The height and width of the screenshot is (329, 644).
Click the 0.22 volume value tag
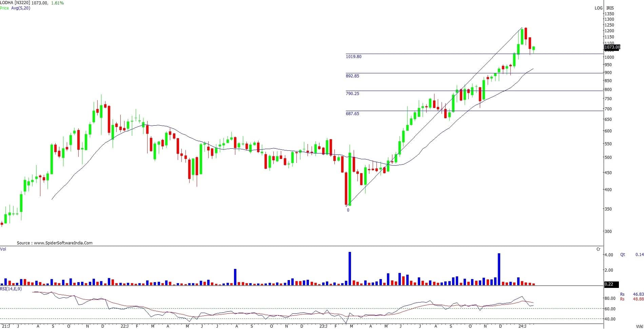click(612, 284)
